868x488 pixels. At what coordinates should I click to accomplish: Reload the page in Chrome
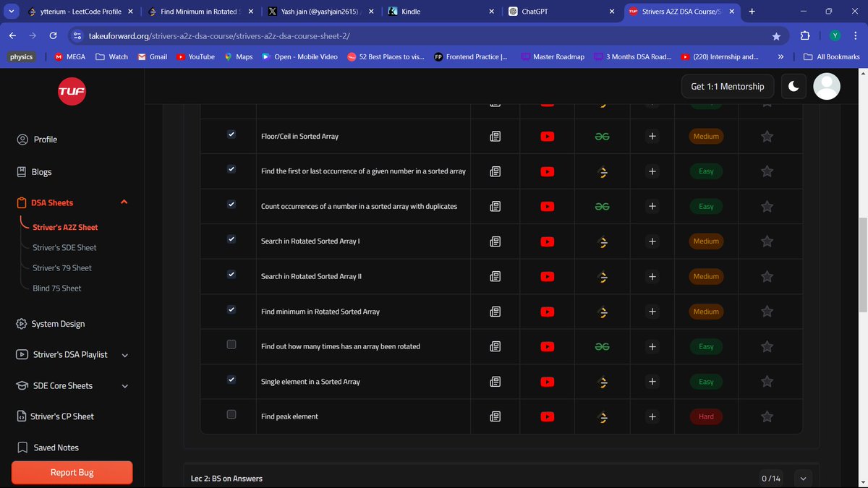point(53,35)
